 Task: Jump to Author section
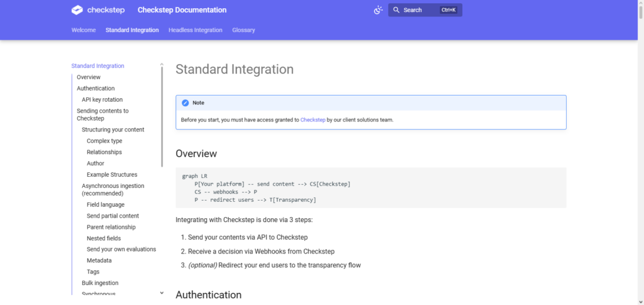coord(96,164)
